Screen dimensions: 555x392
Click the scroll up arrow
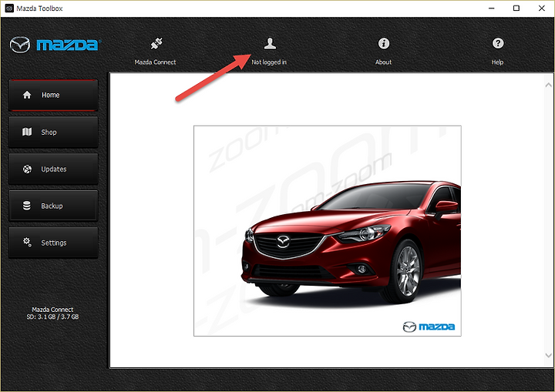pos(548,85)
